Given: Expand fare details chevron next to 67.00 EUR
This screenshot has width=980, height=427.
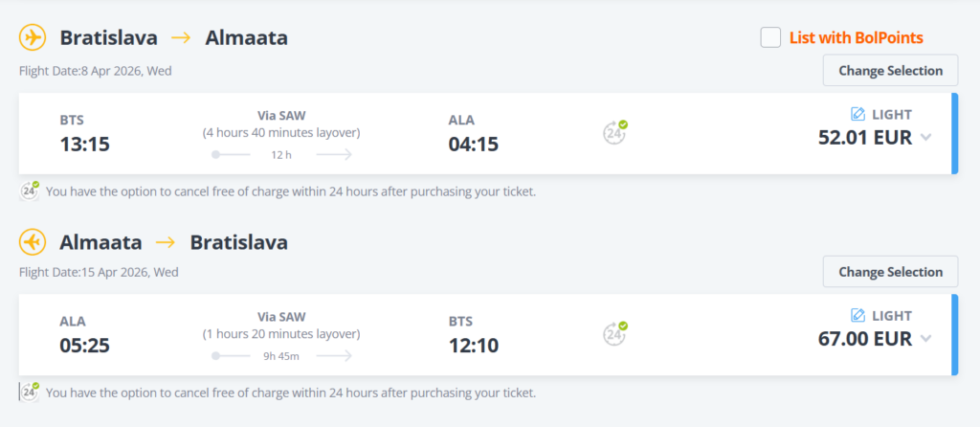Looking at the screenshot, I should [925, 338].
